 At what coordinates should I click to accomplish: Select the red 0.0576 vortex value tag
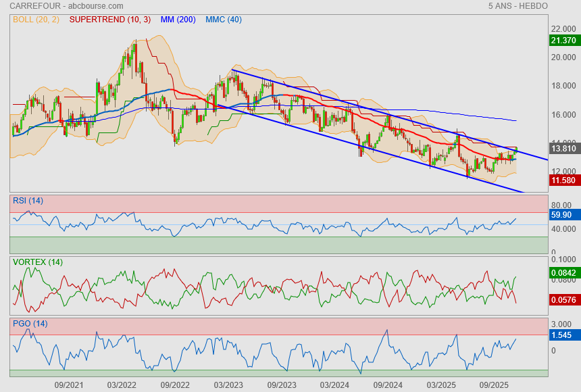point(564,299)
